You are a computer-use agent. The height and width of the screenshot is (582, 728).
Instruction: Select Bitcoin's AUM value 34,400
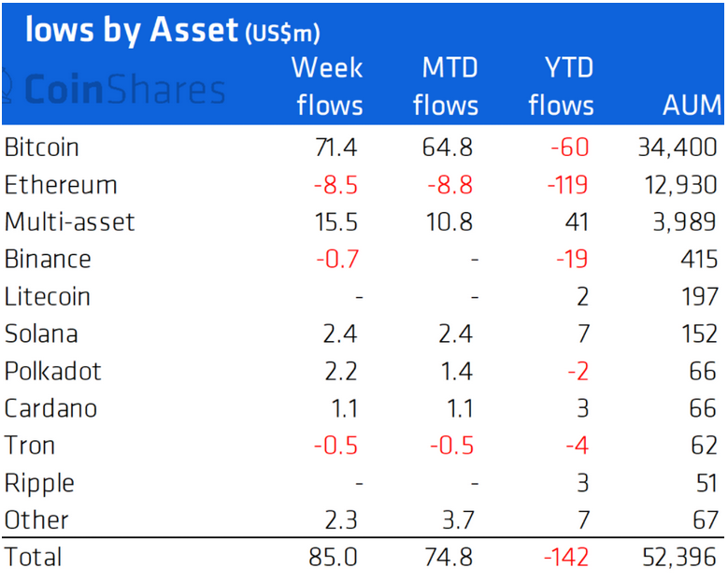tap(672, 148)
